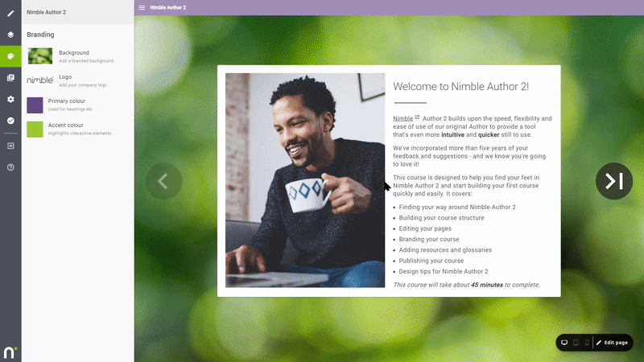Click 'Add your company logo' caption

tap(83, 85)
